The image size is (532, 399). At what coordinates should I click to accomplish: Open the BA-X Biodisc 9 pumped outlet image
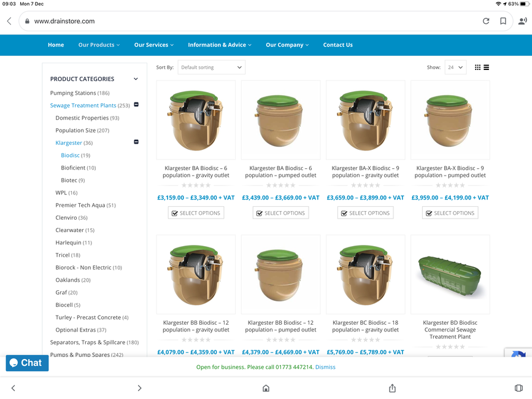450,120
